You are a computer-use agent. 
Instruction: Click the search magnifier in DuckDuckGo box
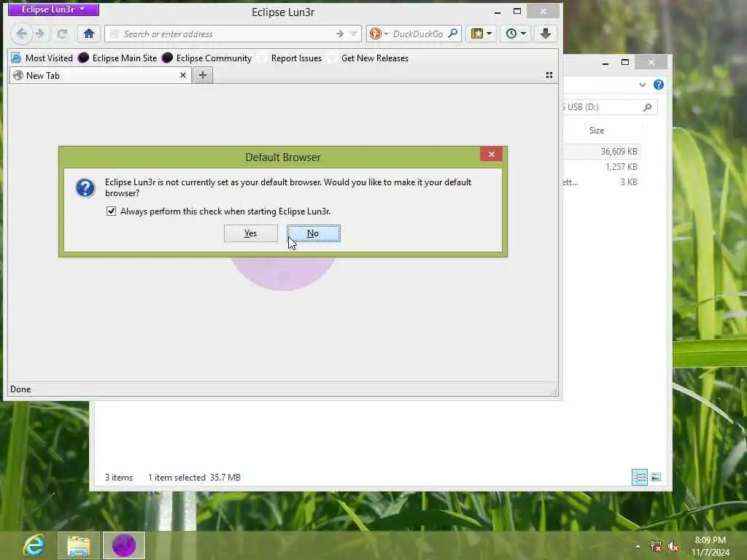453,34
